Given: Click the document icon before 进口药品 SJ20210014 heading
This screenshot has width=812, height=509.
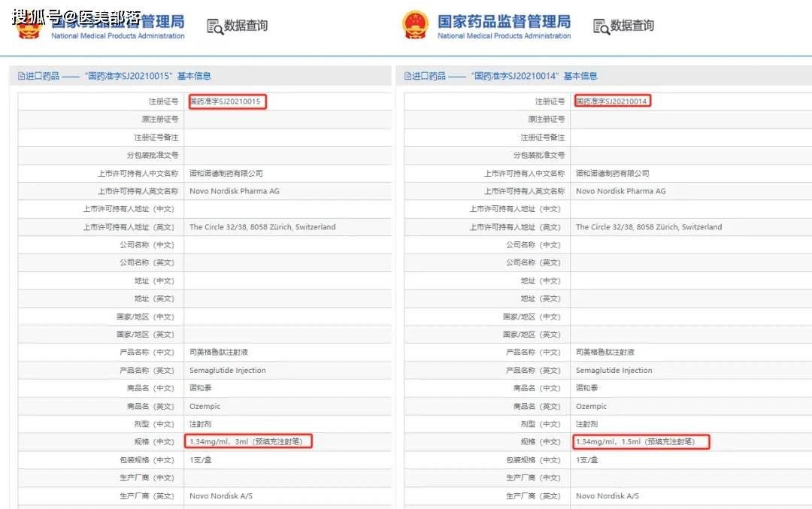Looking at the screenshot, I should coord(408,76).
